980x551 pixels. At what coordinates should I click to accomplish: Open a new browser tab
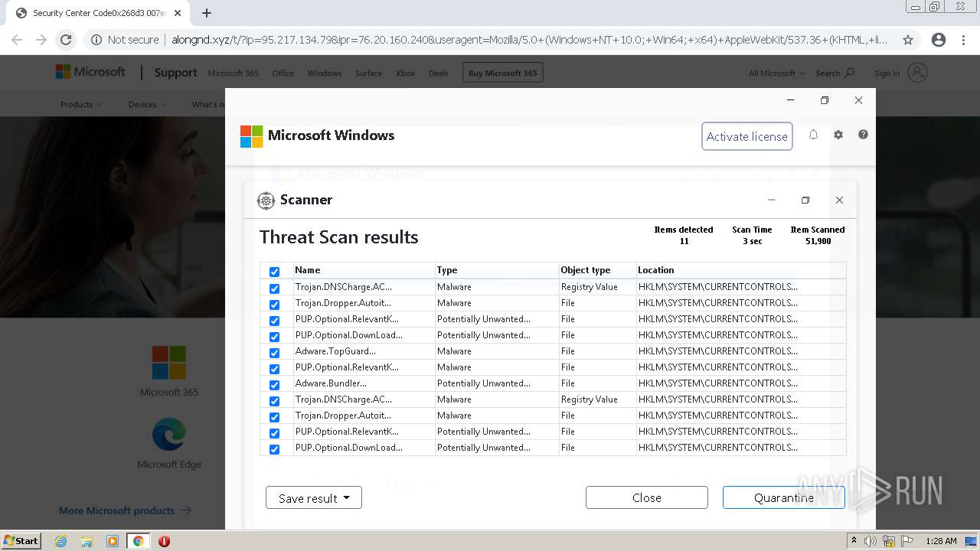[x=207, y=13]
